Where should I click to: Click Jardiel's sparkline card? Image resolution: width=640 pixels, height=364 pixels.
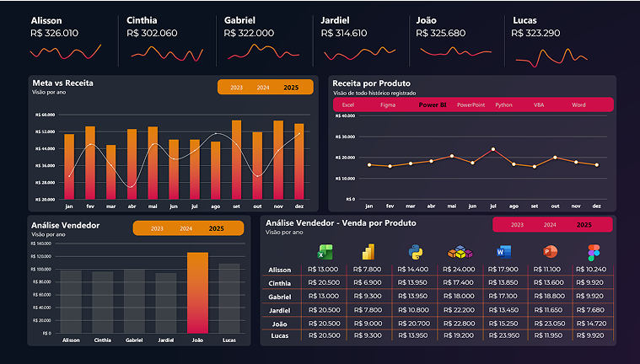pos(359,53)
